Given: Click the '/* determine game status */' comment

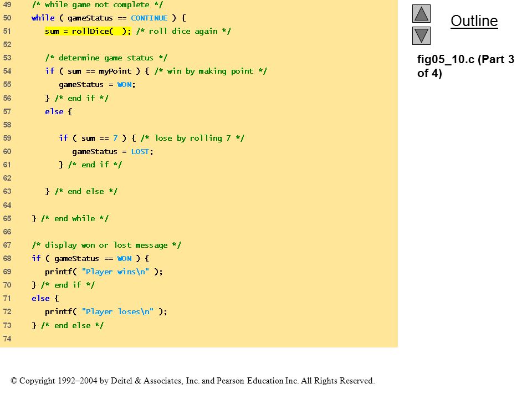Looking at the screenshot, I should [106, 58].
